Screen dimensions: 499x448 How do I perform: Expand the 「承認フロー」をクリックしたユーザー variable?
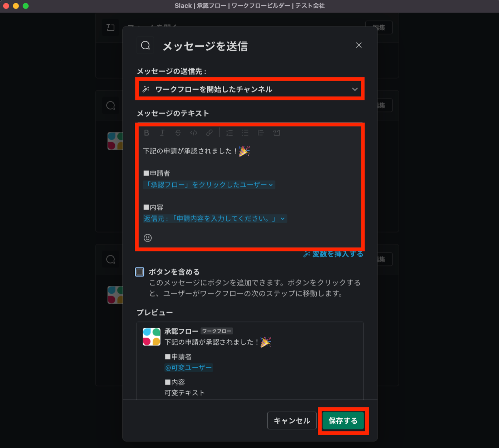click(x=209, y=185)
